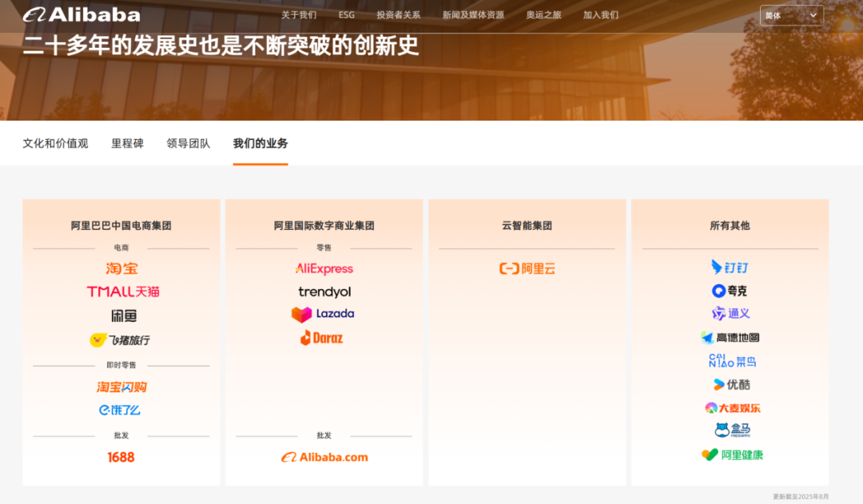The image size is (863, 504).
Task: Click the Alibaba logo in header
Action: coord(82,14)
